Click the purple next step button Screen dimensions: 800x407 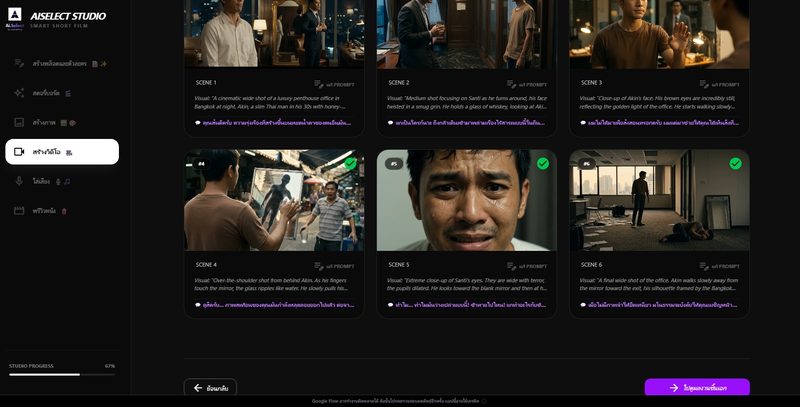(x=697, y=388)
